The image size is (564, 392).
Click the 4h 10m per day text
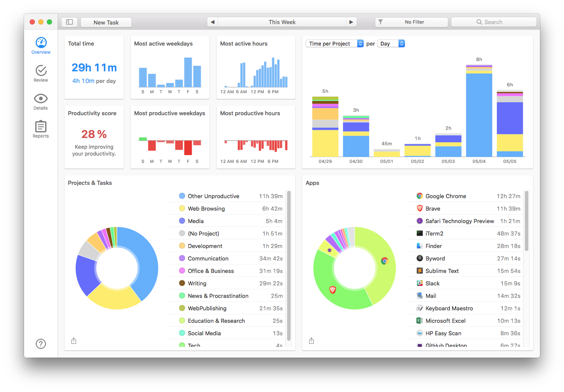(94, 81)
